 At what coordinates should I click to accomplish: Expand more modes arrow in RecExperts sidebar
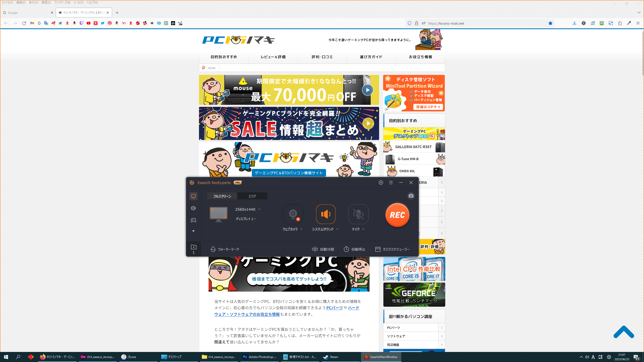pos(193,231)
